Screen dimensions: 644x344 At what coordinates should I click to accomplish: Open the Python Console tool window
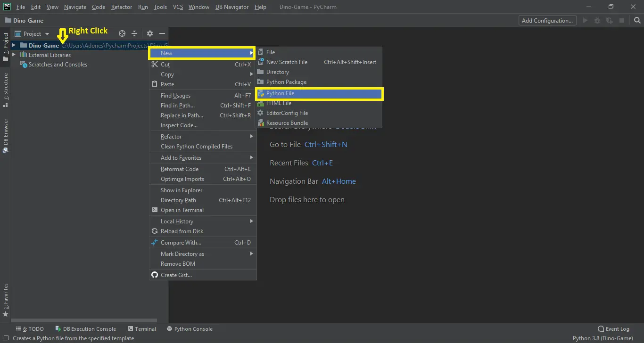(x=190, y=329)
